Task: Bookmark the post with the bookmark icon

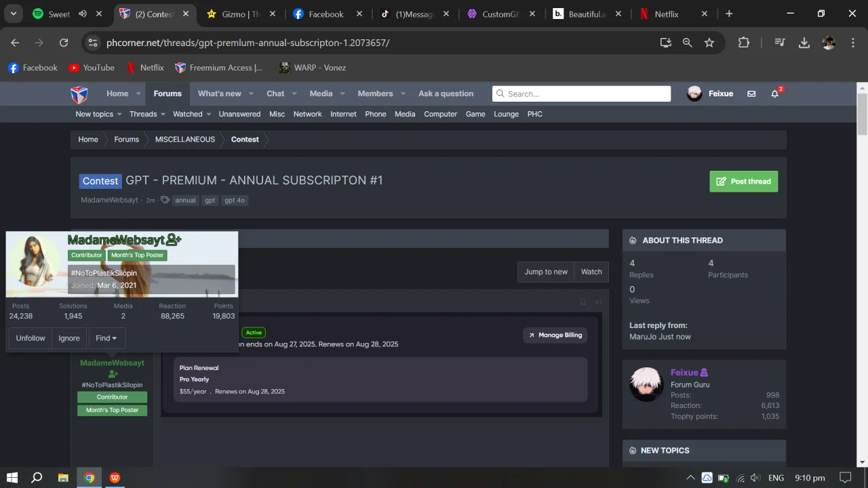Action: coord(583,302)
